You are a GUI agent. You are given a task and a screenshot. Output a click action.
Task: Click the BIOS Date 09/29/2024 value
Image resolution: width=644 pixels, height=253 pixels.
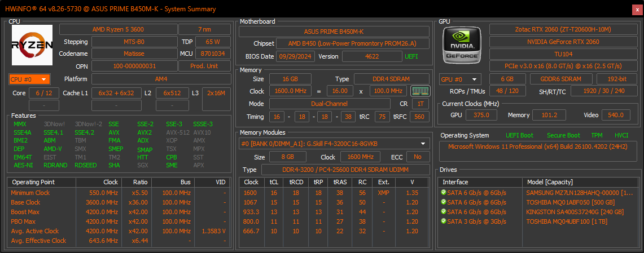point(296,56)
